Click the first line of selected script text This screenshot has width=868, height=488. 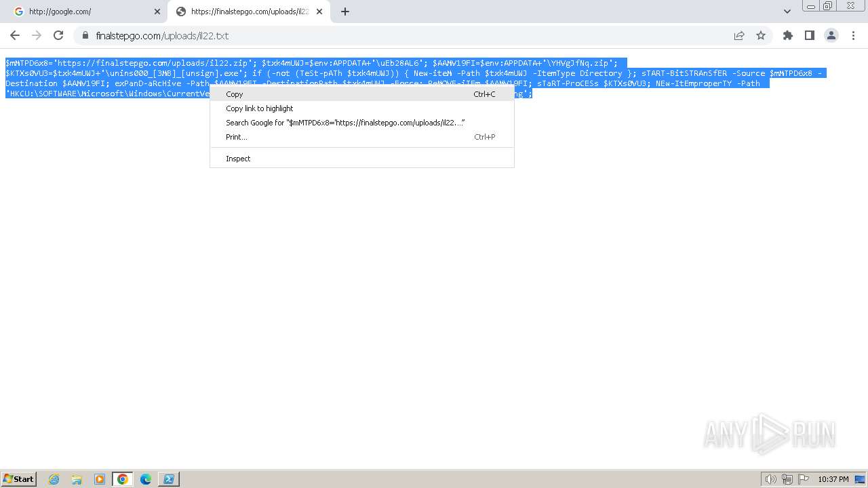pyautogui.click(x=316, y=62)
